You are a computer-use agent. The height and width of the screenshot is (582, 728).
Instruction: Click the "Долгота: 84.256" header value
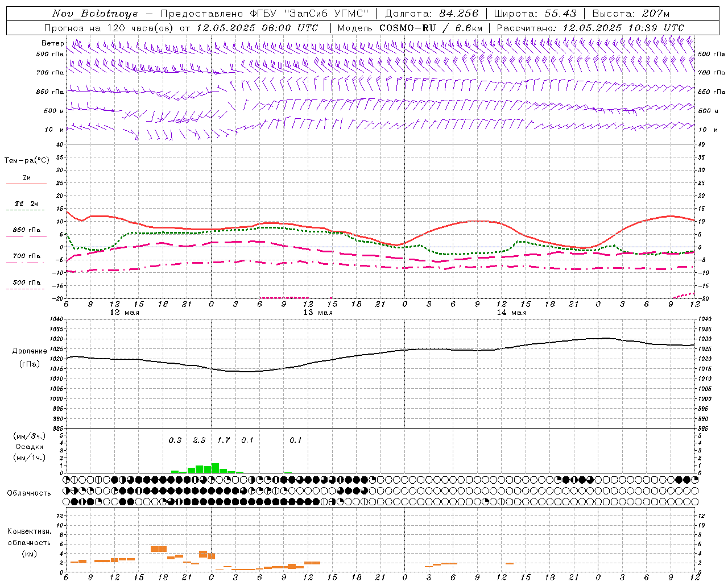(432, 14)
